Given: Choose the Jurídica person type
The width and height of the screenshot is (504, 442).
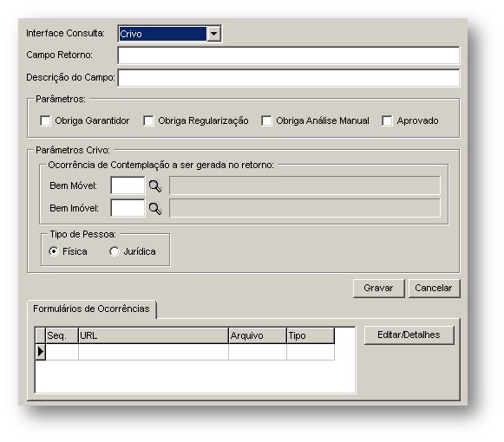Looking at the screenshot, I should click(115, 251).
